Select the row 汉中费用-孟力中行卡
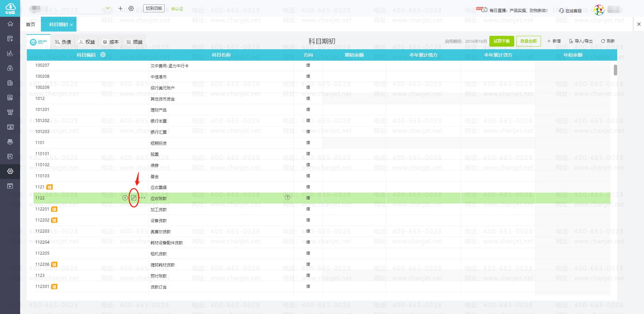 pyautogui.click(x=322, y=65)
